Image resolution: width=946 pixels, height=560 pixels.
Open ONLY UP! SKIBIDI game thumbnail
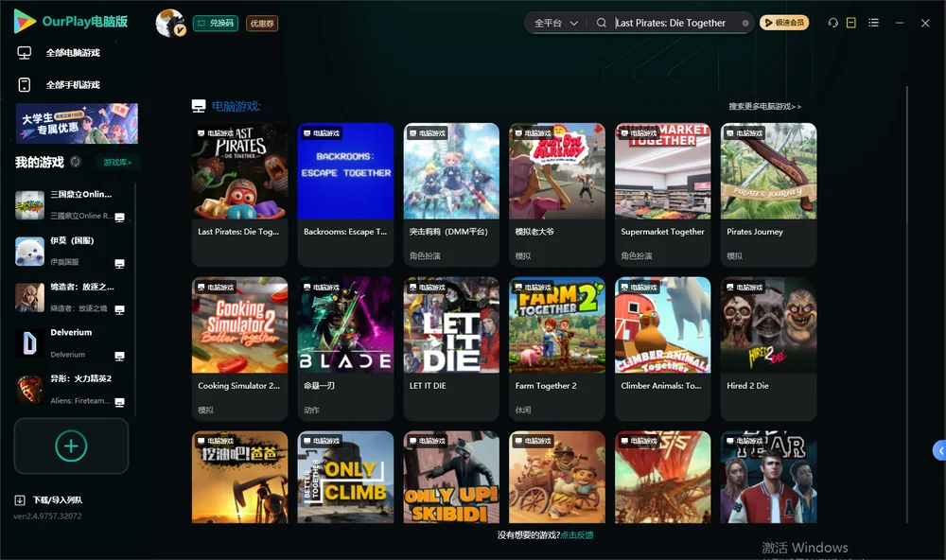coord(451,477)
